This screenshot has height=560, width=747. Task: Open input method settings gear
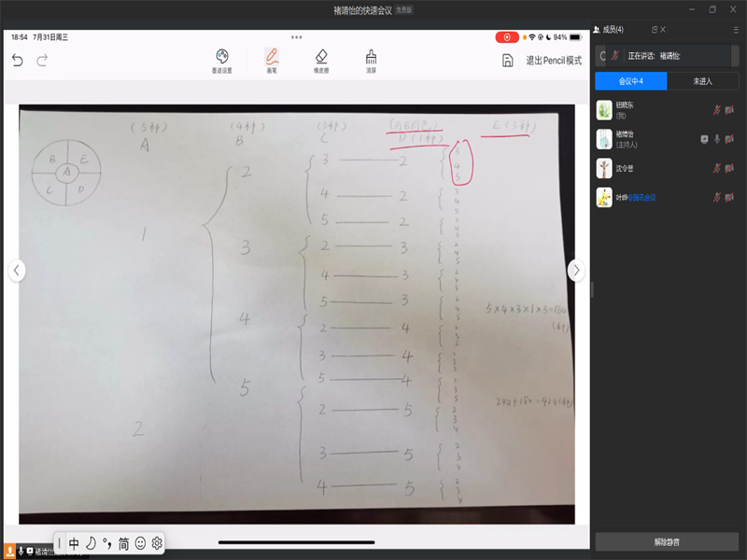click(157, 543)
